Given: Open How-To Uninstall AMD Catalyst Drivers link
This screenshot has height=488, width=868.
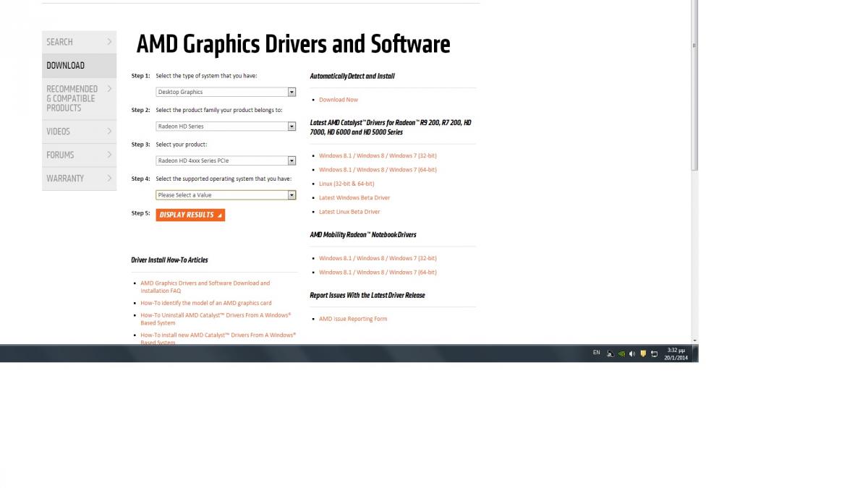Looking at the screenshot, I should (x=216, y=319).
